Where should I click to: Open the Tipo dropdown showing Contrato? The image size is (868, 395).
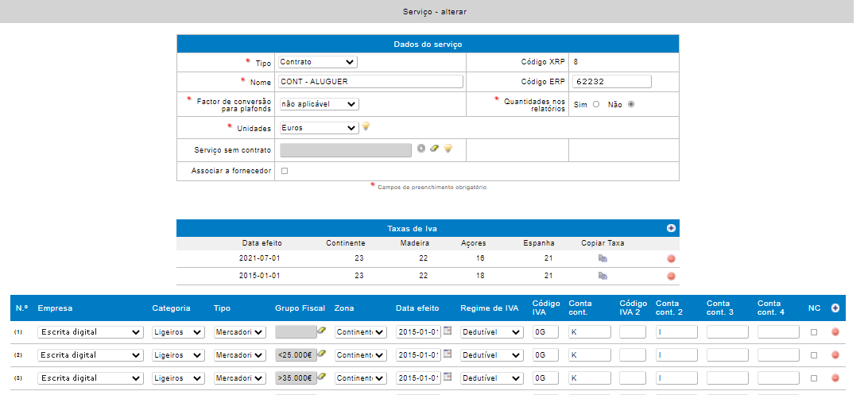[318, 62]
